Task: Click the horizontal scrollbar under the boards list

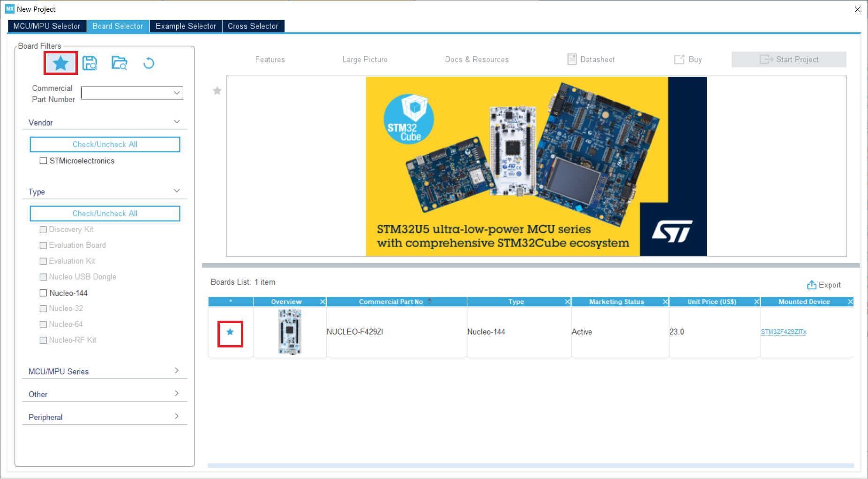Action: pos(531,466)
